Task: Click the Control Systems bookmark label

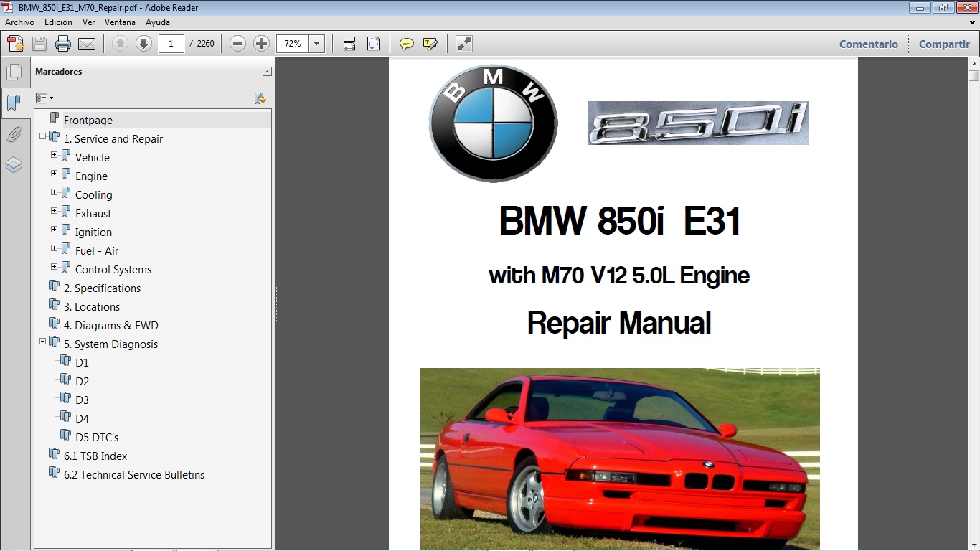Action: click(113, 269)
